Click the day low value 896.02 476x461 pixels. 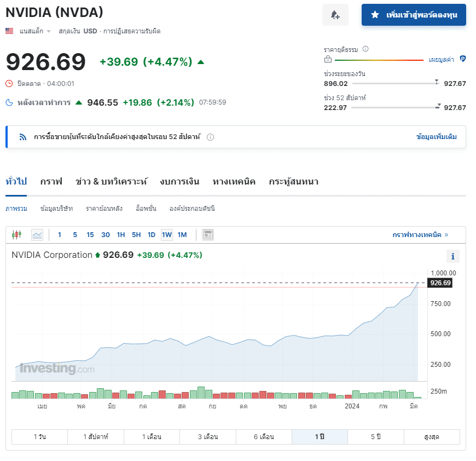336,84
